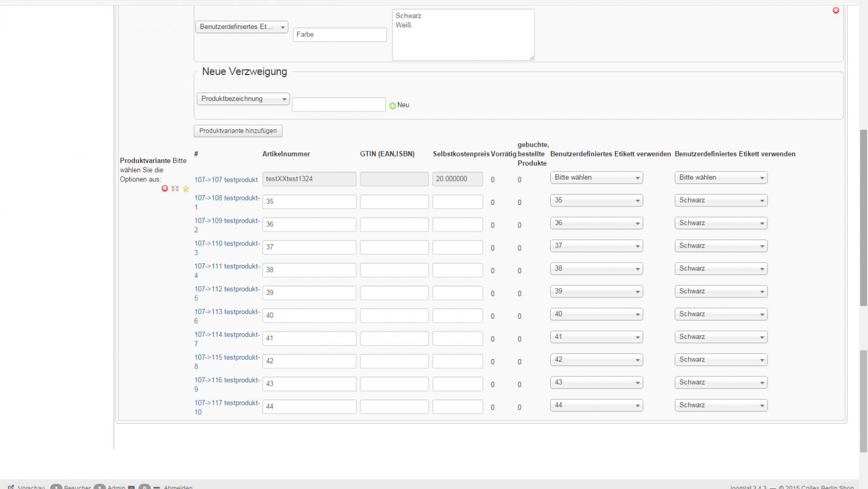This screenshot has width=868, height=489.
Task: Click the red arrows icon beside the star
Action: click(x=175, y=189)
